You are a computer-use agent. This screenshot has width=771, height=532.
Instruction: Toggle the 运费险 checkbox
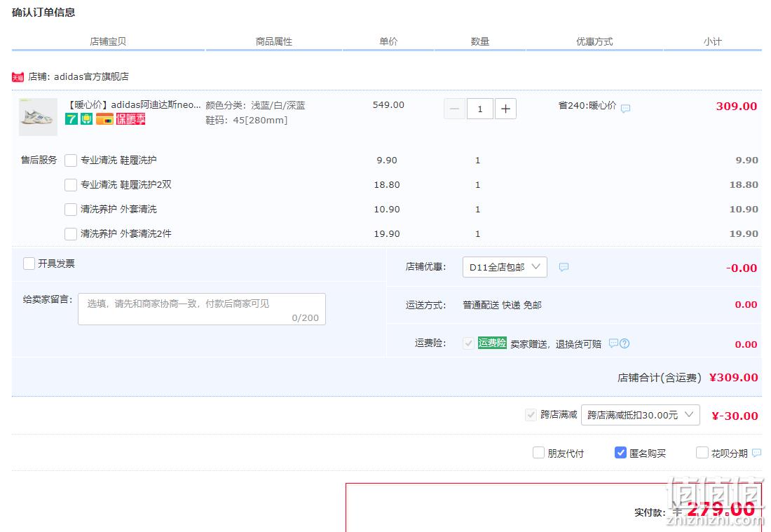pos(469,343)
